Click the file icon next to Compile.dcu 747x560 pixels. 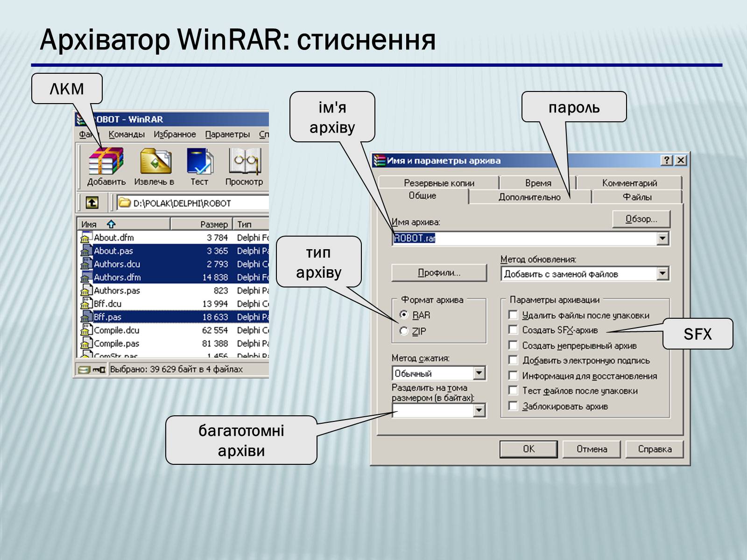pos(85,330)
